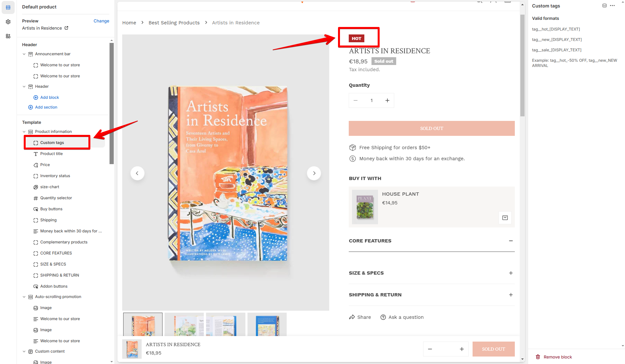This screenshot has height=364, width=625.
Task: Collapse the Announcement bar section
Action: pyautogui.click(x=24, y=54)
